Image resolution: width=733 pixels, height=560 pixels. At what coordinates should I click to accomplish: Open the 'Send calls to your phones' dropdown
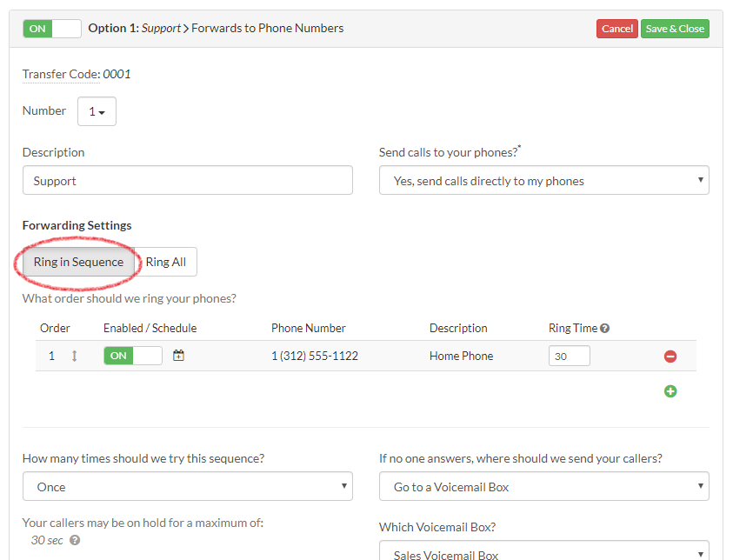click(x=543, y=179)
